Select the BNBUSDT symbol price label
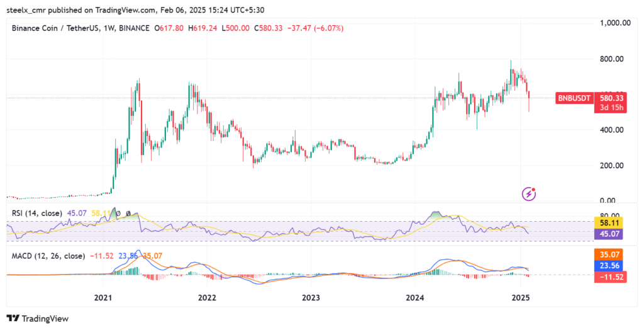Viewport: 644px width, 330px height. pyautogui.click(x=574, y=98)
